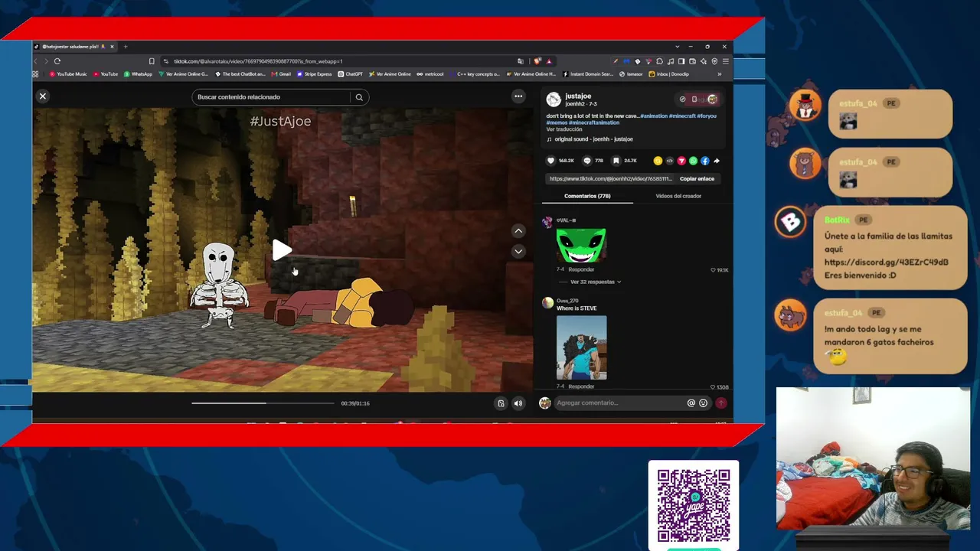Viewport: 980px width, 551px height.
Task: Mute the video volume speaker
Action: point(518,403)
